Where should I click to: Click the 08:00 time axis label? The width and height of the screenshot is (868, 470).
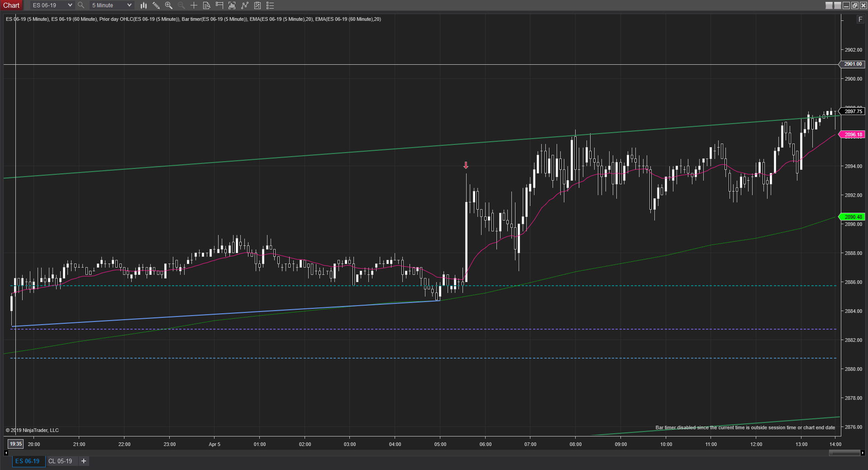(576, 444)
